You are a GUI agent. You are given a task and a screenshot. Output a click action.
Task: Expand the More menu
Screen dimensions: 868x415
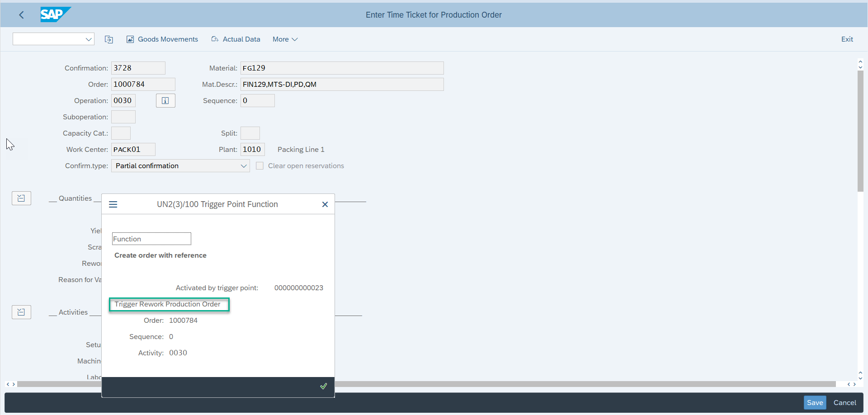[284, 39]
